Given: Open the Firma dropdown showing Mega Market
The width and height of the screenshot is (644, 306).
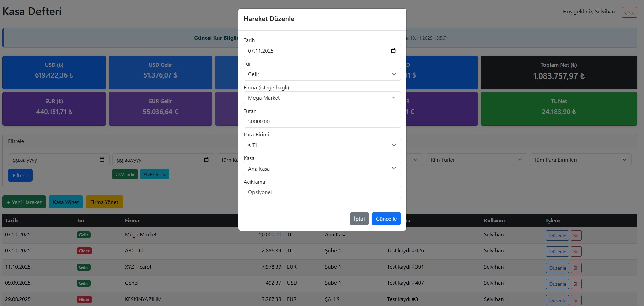Looking at the screenshot, I should (x=322, y=98).
